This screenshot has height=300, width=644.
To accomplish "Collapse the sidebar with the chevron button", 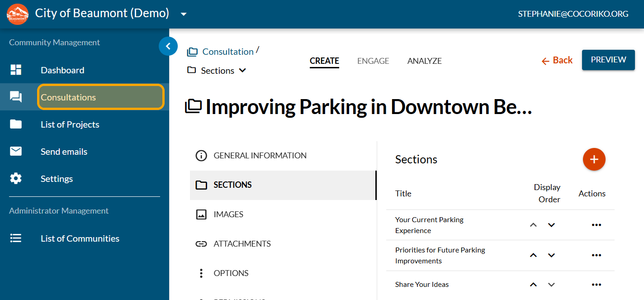I will pos(168,46).
